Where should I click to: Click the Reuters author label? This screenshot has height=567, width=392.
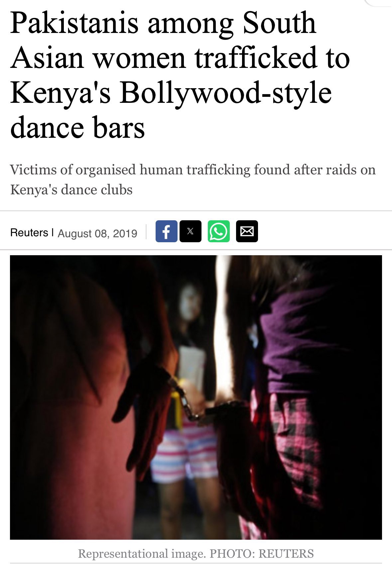click(x=29, y=233)
